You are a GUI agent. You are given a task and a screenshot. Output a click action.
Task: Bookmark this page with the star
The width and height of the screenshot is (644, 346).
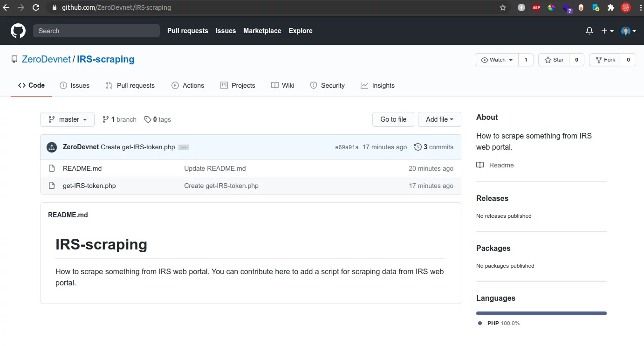point(502,7)
